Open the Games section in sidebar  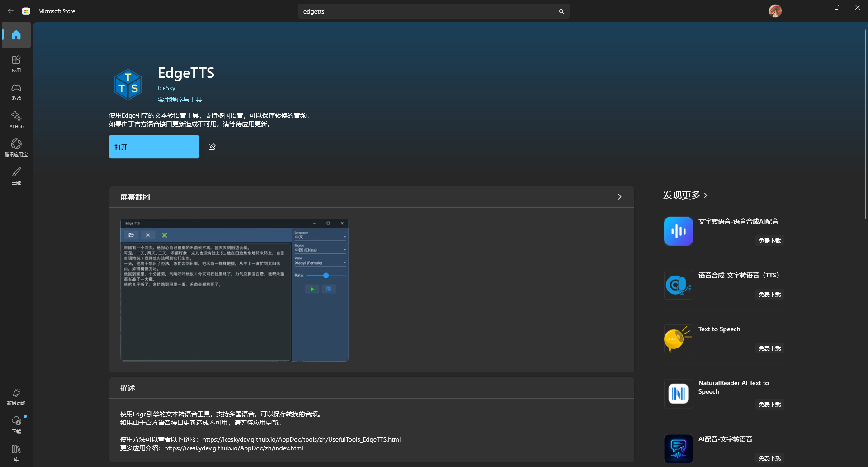coord(16,91)
